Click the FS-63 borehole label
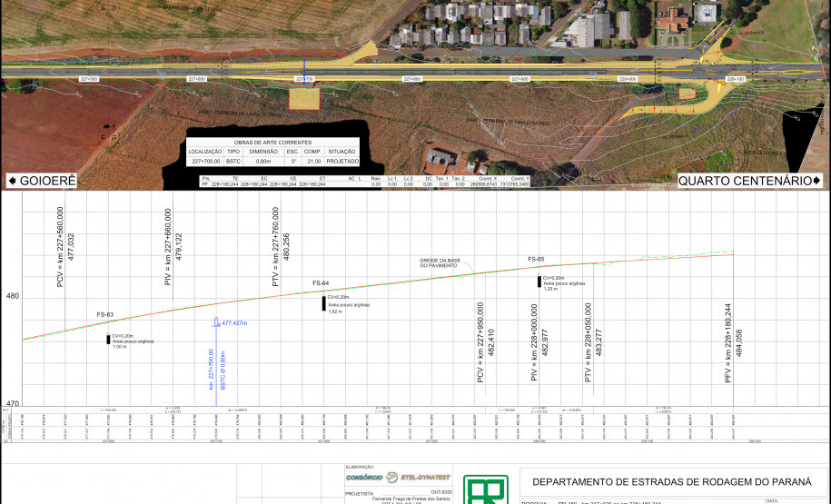831x504 pixels. (x=105, y=314)
